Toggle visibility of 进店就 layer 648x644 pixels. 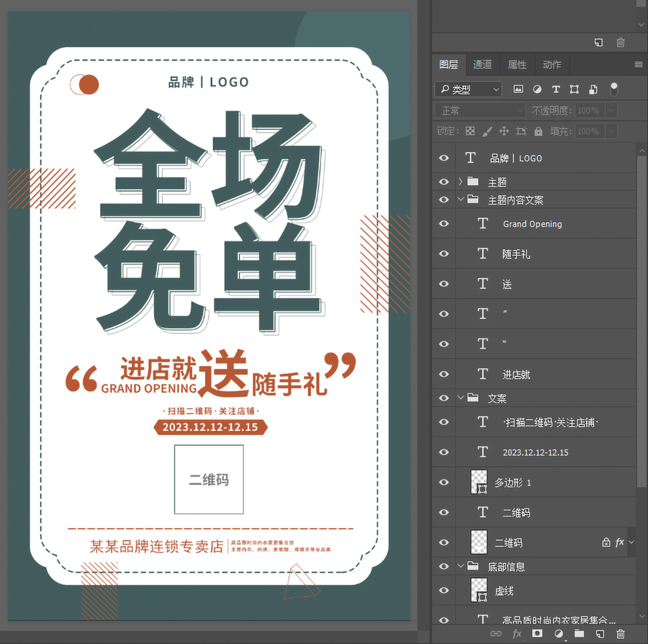[444, 374]
